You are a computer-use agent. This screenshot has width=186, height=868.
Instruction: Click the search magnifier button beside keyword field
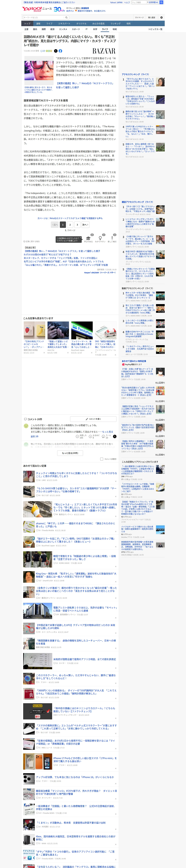pyautogui.click(x=66, y=18)
